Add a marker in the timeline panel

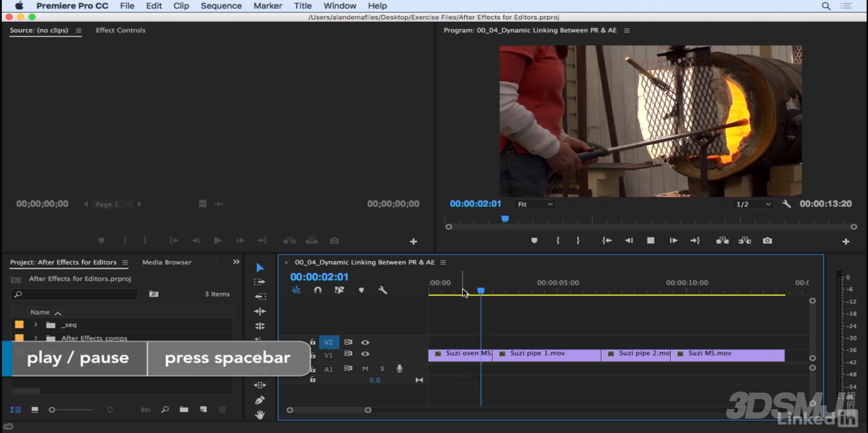[361, 290]
